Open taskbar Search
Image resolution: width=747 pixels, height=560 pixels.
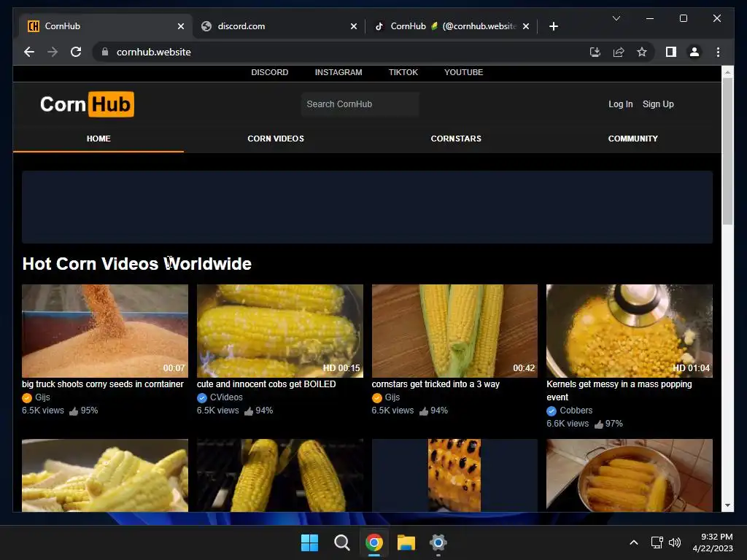point(341,542)
